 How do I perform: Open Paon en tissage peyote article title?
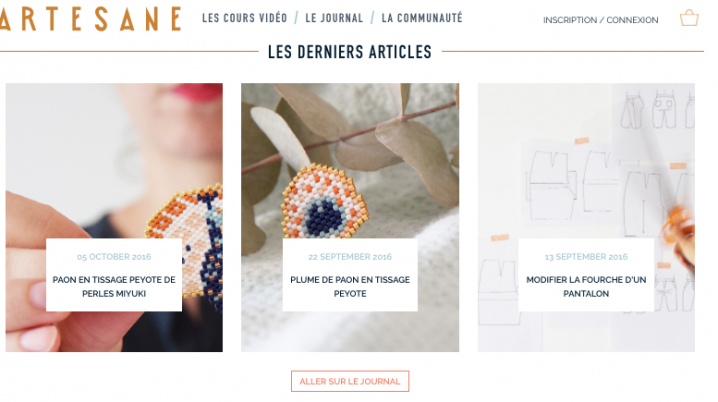(x=114, y=286)
